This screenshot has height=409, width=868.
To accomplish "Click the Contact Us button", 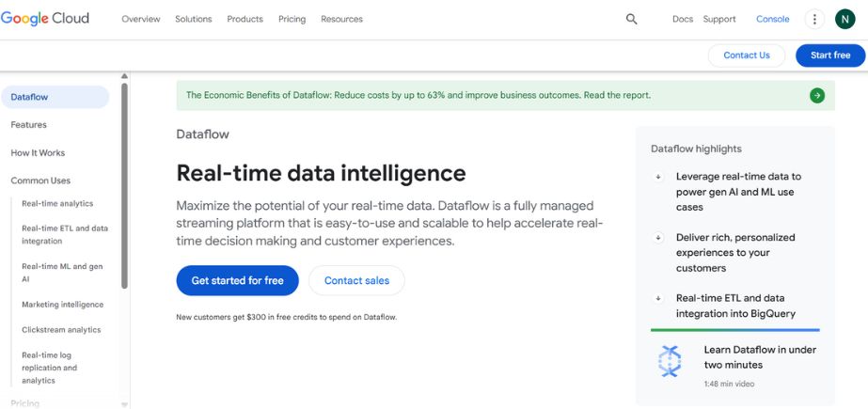I will coord(746,55).
